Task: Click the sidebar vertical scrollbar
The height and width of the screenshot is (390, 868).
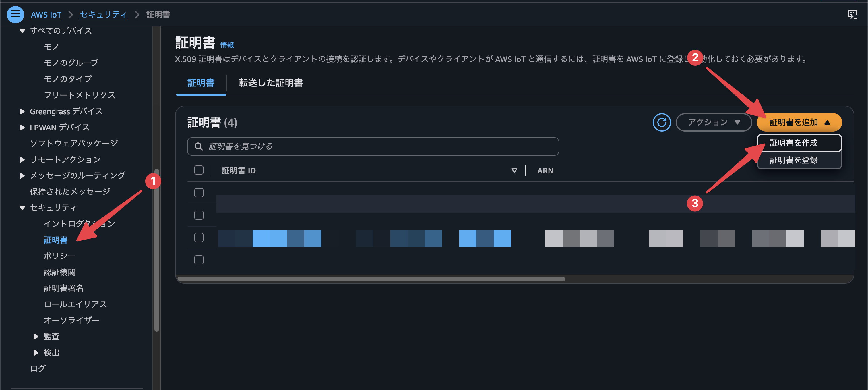Action: 157,250
